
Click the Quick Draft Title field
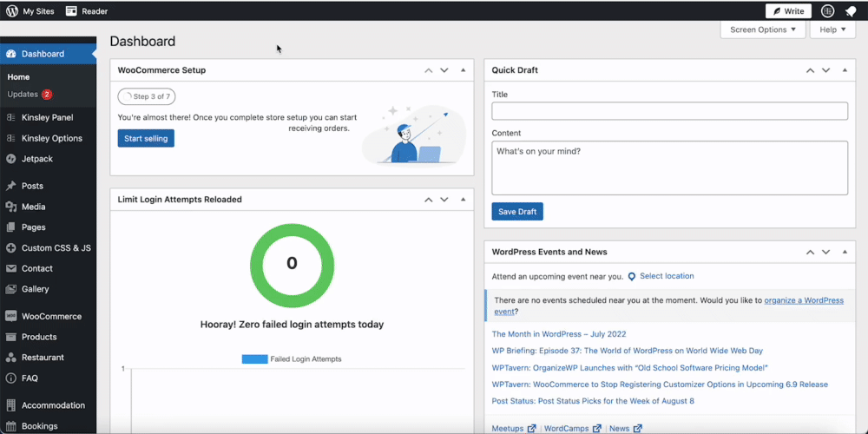coord(669,111)
